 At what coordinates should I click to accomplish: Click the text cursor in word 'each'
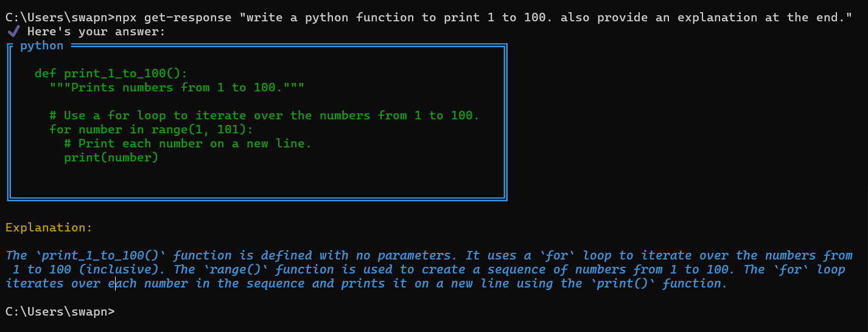click(x=115, y=283)
